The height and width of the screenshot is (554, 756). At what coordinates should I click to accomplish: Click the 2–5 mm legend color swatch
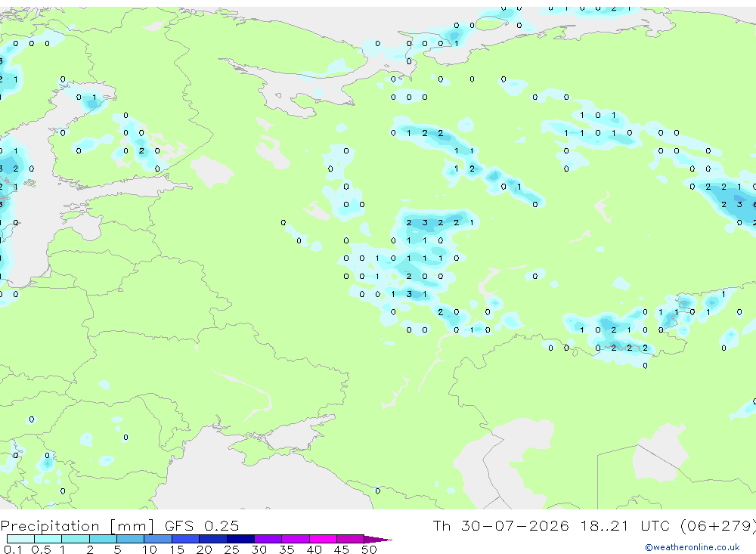[103, 539]
